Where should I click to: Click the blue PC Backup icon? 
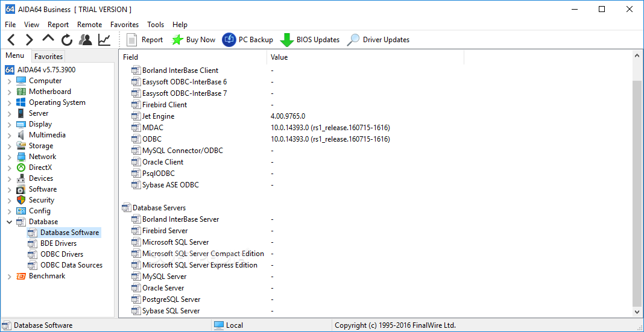tap(229, 40)
